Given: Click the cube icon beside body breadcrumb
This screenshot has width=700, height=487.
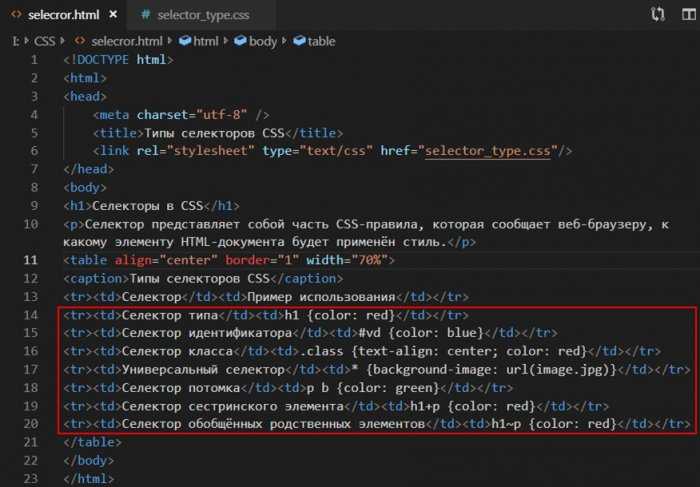Looking at the screenshot, I should pos(240,41).
